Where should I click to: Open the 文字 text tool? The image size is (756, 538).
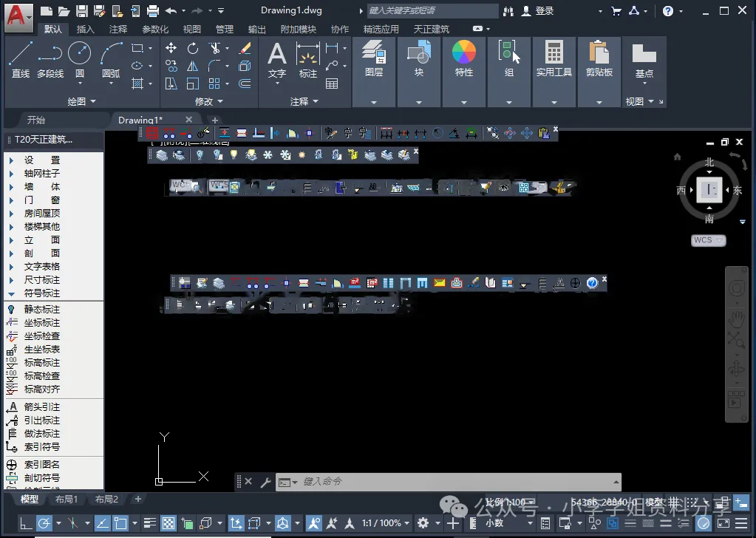[x=276, y=60]
